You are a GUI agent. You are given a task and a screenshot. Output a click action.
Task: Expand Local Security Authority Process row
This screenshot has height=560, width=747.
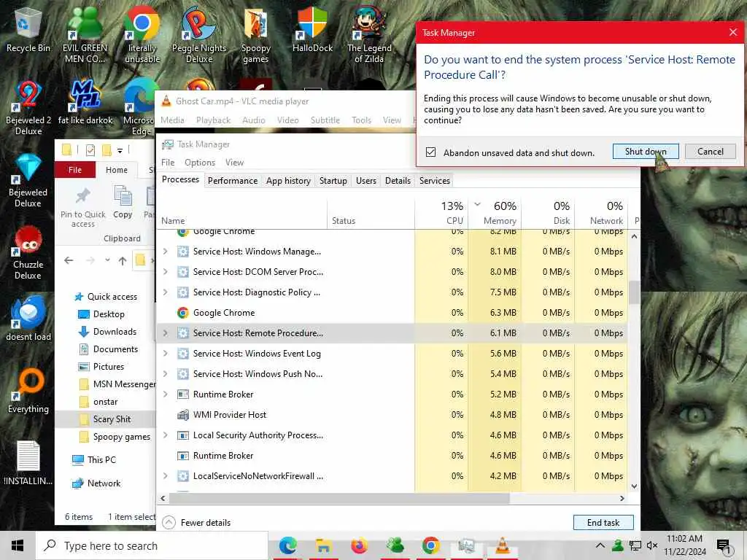click(x=166, y=435)
